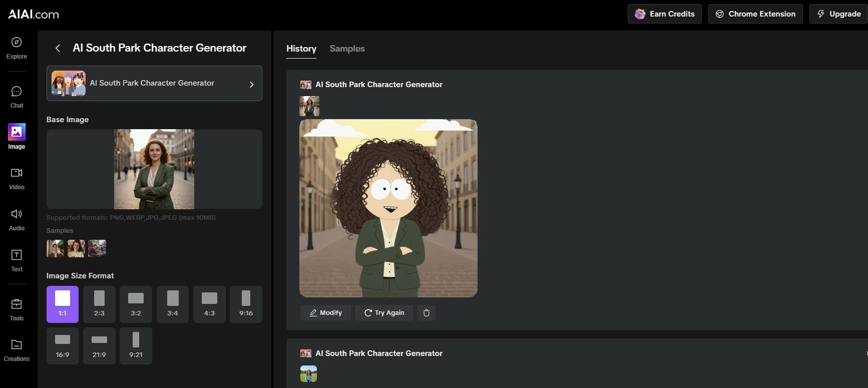Open the Creations folder icon

coord(17,344)
